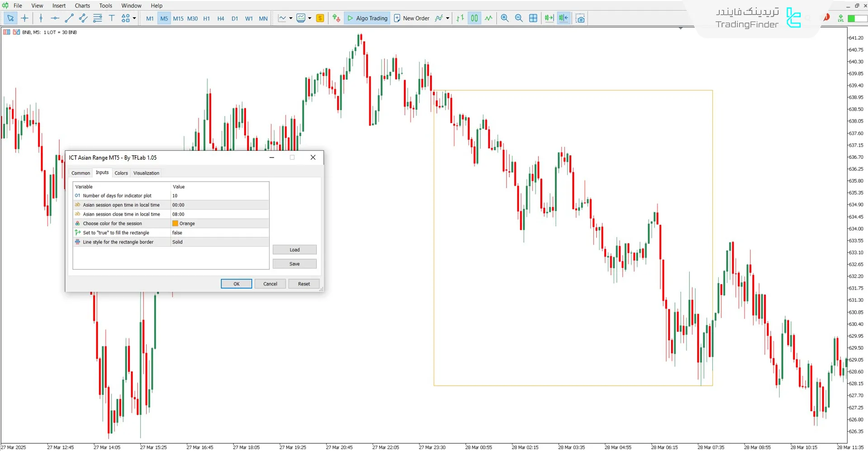Click the Orange session color swatch

click(175, 224)
